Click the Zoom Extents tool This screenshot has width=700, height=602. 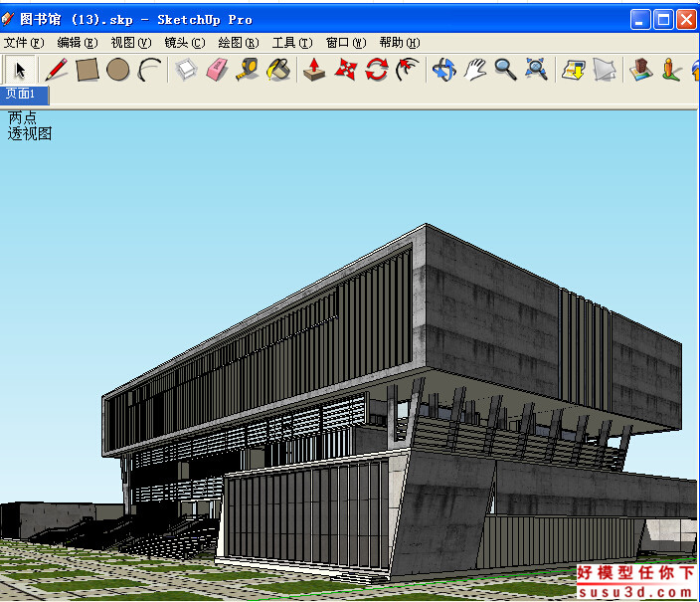pyautogui.click(x=536, y=70)
